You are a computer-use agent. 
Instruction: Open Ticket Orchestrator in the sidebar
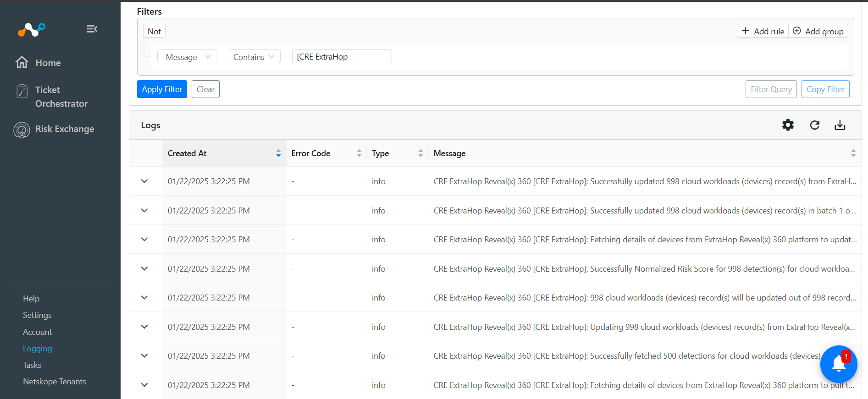[x=61, y=97]
